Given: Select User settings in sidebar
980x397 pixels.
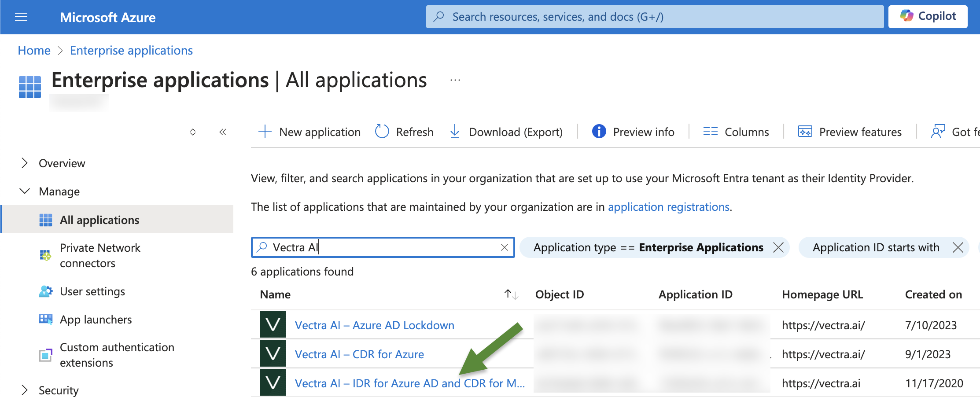Looking at the screenshot, I should 92,291.
